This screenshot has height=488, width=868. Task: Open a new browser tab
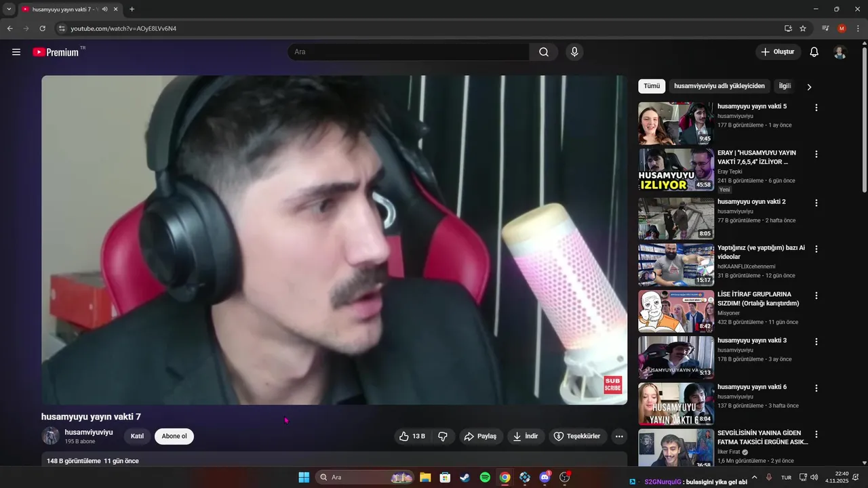click(x=132, y=9)
